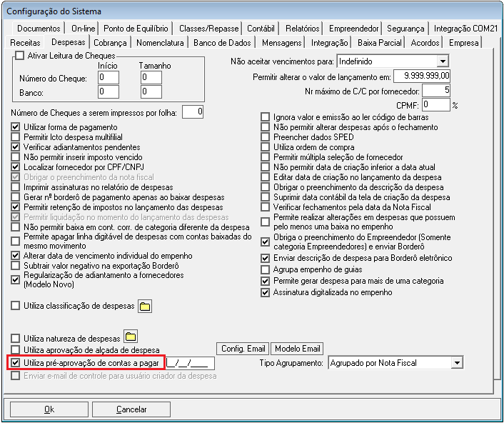504x423 pixels.
Task: Focus Número do Cheque Início field
Action: (109, 78)
